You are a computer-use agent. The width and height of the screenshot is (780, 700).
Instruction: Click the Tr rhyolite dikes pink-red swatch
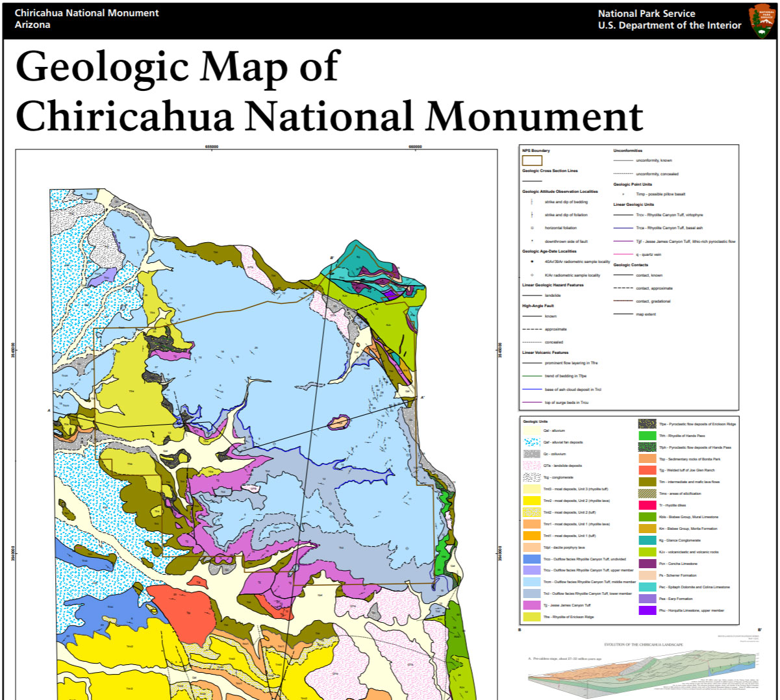[648, 505]
